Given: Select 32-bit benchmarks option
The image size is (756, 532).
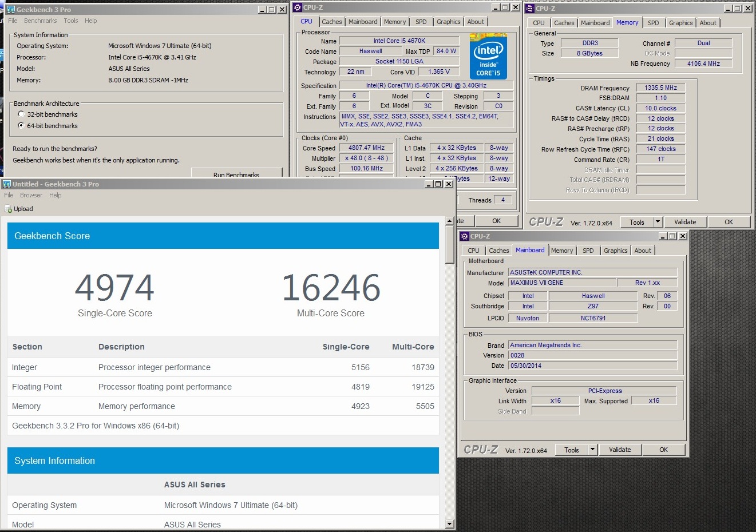Looking at the screenshot, I should click(x=21, y=114).
